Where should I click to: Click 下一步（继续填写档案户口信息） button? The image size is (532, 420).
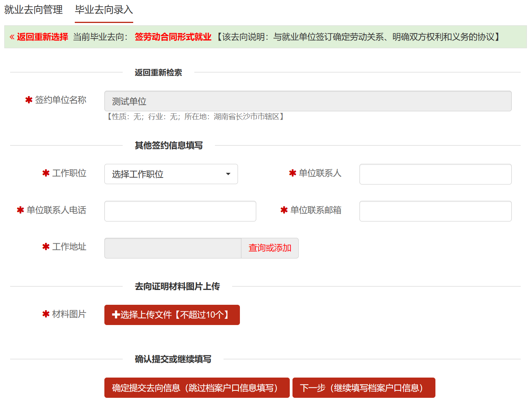364,388
